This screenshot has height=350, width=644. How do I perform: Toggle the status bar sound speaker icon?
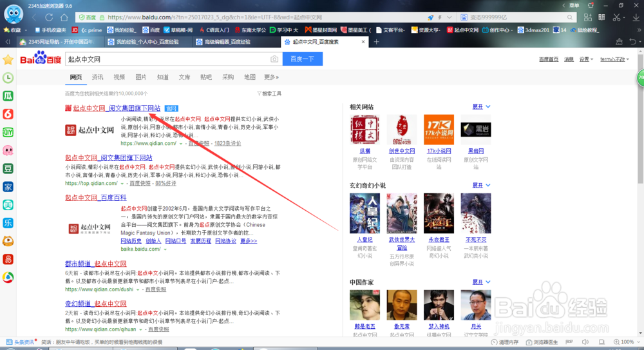click(585, 342)
